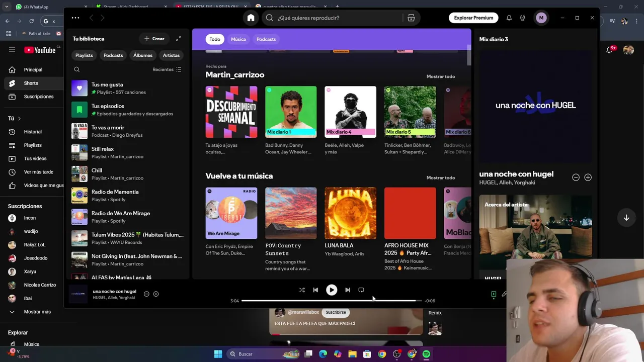Viewport: 644px width, 362px height.
Task: Seek within the song progress bar
Action: [x=332, y=301]
